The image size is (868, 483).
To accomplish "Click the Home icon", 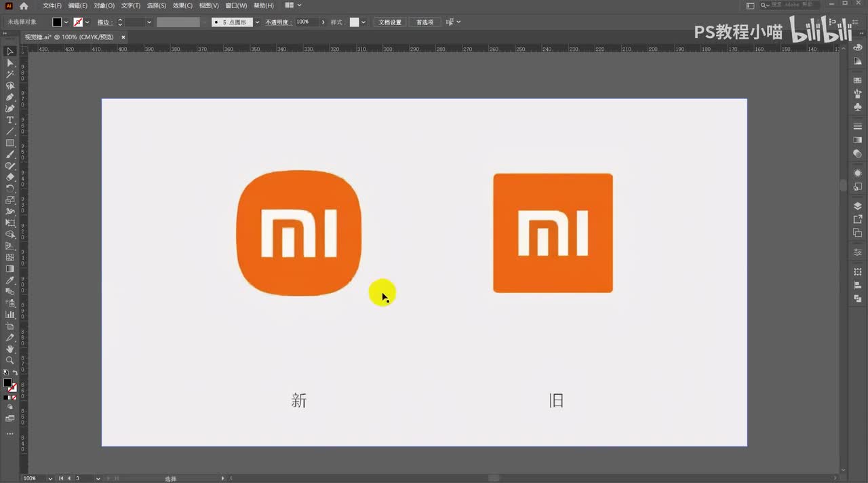I will click(24, 5).
